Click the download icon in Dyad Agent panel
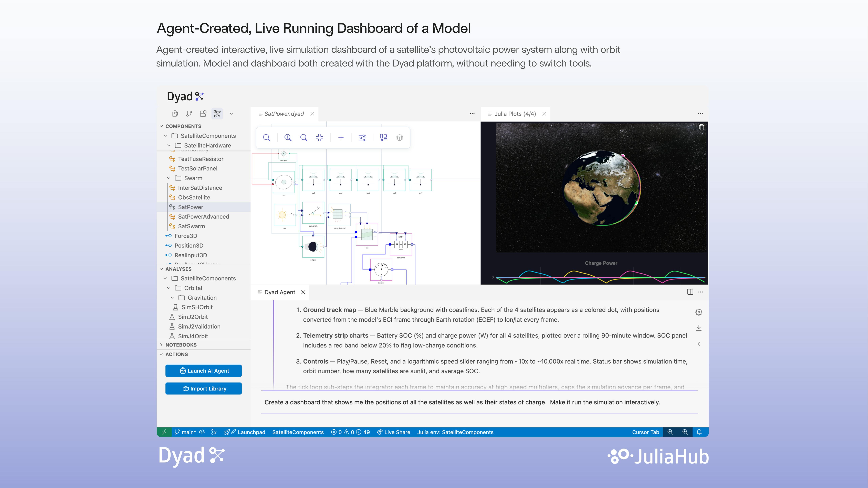The height and width of the screenshot is (488, 868). pyautogui.click(x=699, y=328)
